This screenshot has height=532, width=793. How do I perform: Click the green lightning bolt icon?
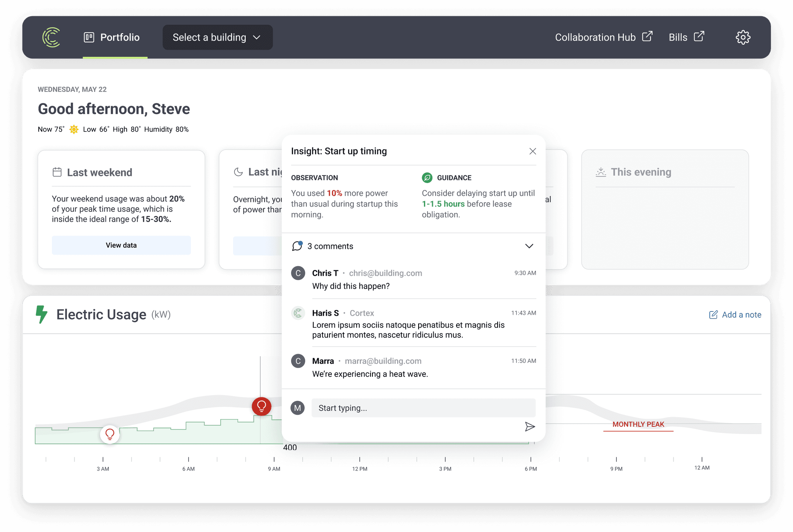(41, 314)
